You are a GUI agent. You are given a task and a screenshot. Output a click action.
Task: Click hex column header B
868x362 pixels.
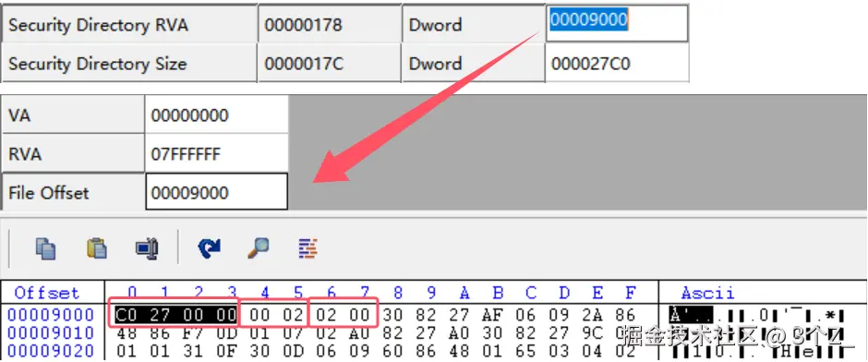point(498,292)
